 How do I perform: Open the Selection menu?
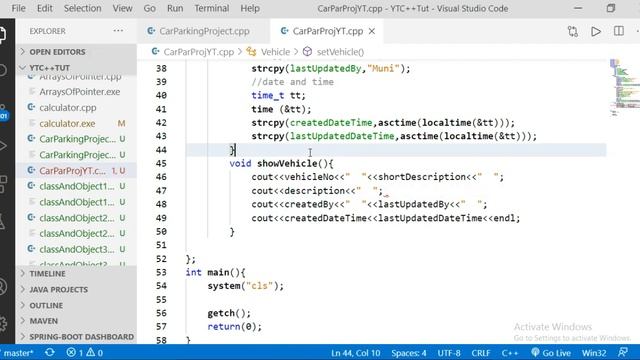[82, 8]
